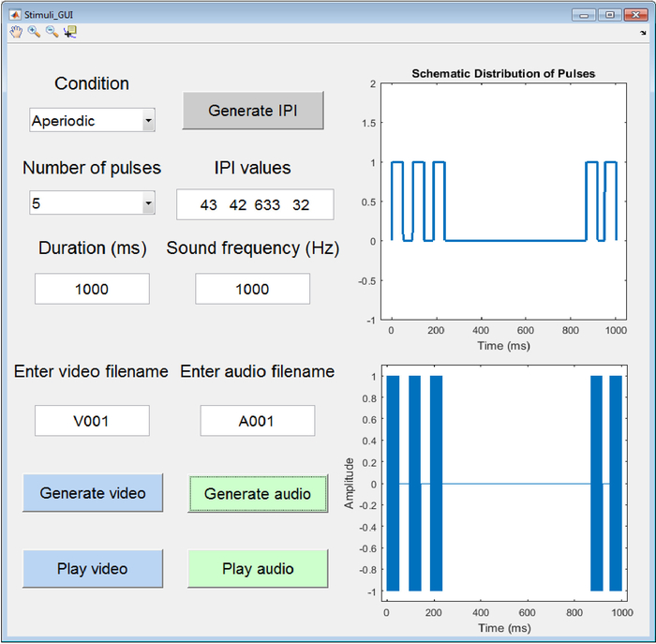Select the video filename field containing V001
Viewport: 656px width, 644px height.
92,421
